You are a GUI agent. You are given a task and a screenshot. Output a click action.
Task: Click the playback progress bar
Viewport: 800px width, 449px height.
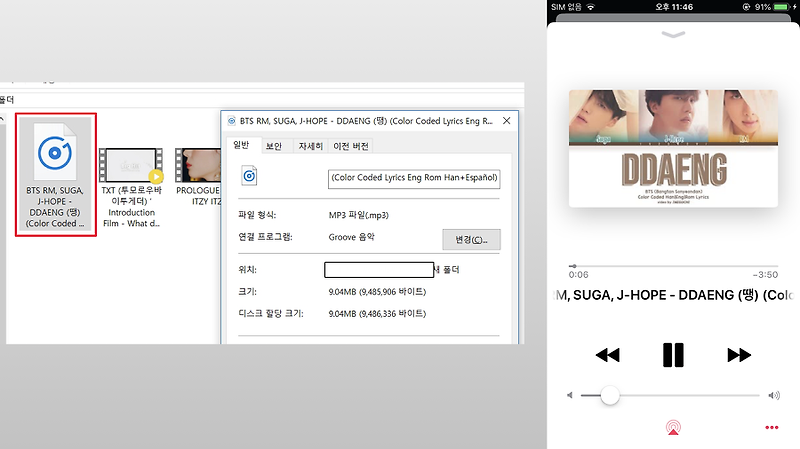673,266
